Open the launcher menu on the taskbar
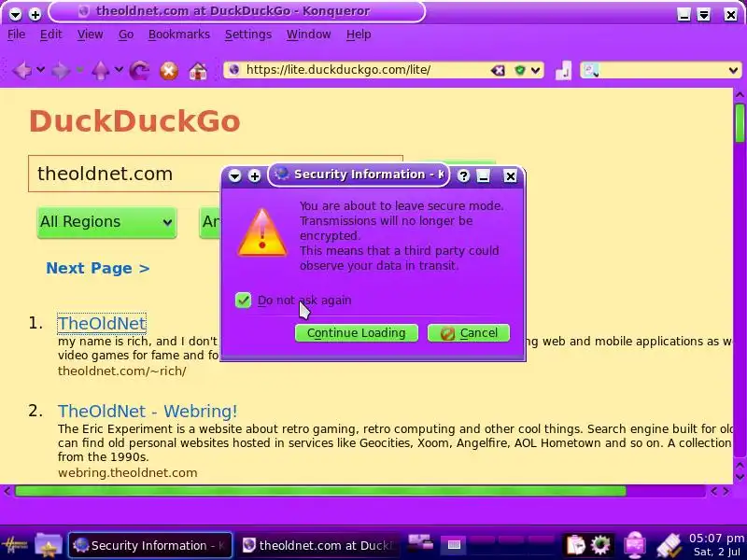Viewport: 747px width, 560px height. click(x=14, y=545)
